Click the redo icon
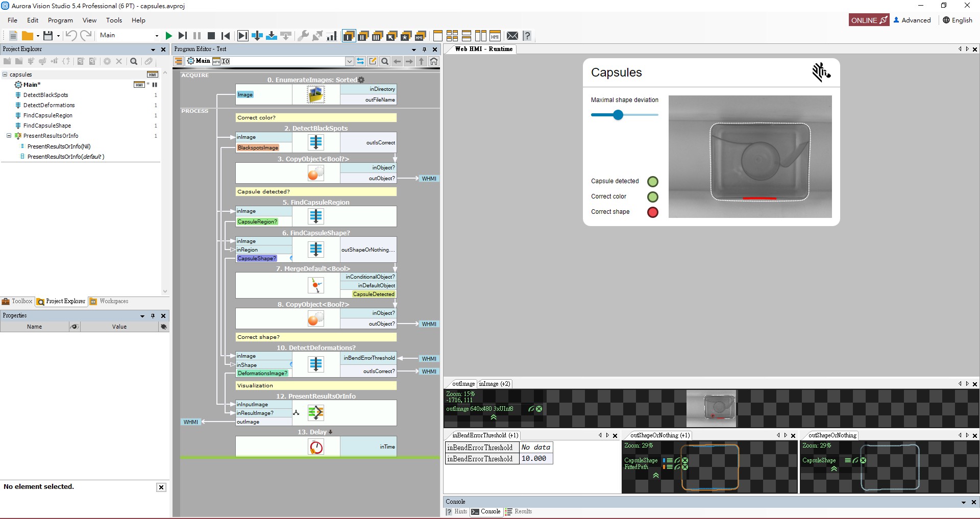Screen dimensions: 980x519 (86, 35)
